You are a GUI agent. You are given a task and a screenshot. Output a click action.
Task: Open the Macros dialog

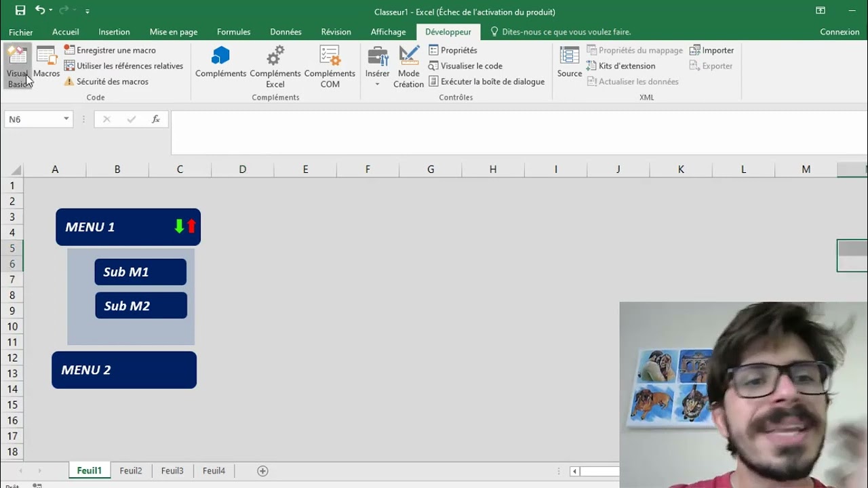pos(46,62)
